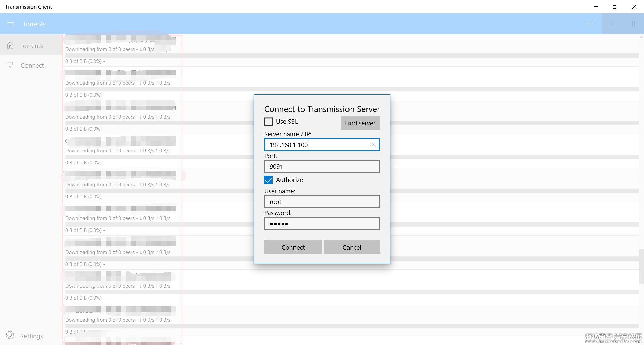Viewport: 644px width, 345px height.
Task: Open the hamburger navigation menu
Action: point(10,24)
